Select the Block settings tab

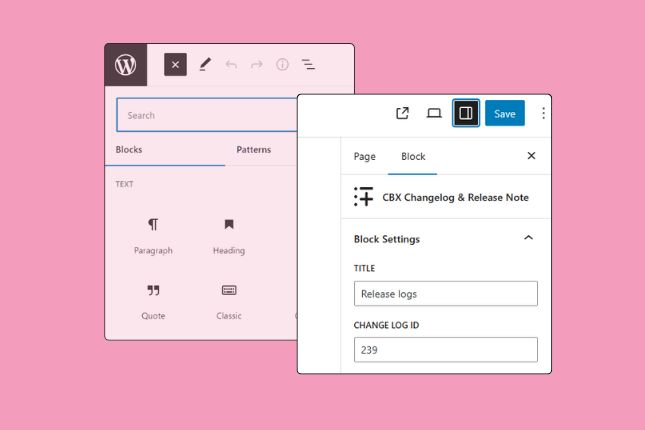413,157
